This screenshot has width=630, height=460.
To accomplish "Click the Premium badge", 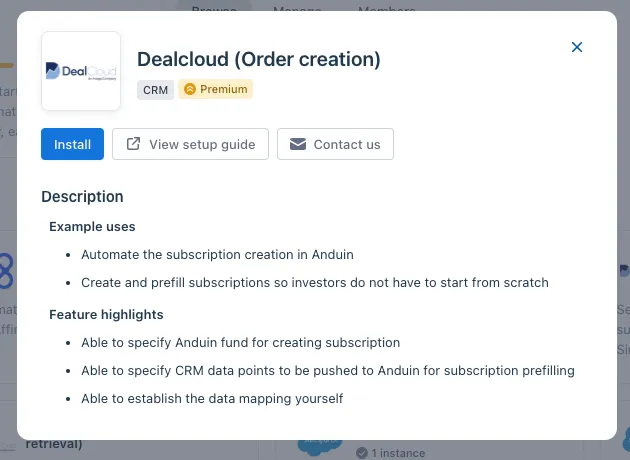I will coord(215,89).
